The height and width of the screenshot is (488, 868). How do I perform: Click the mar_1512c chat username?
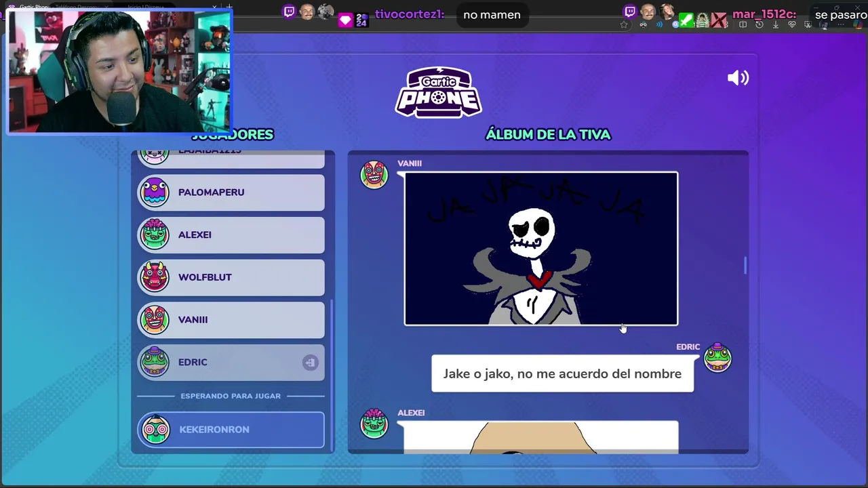[x=764, y=14]
